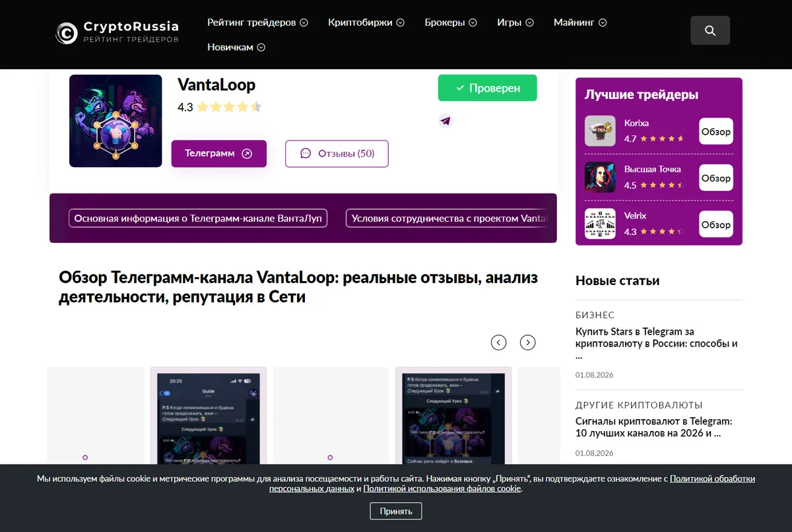
Task: Click the Обзор Телеграмм-канала VantaLoop headline
Action: click(298, 287)
